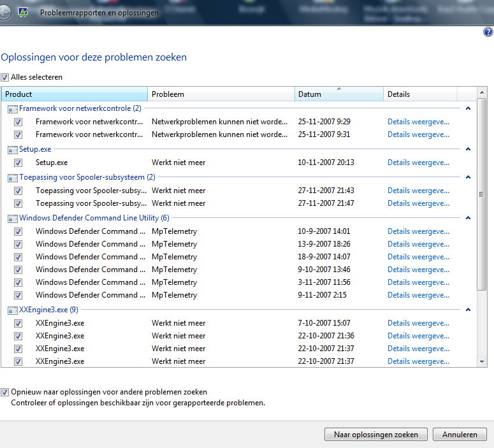Select the MpTelemetry row dated 18-9-2007 14:07

coord(239,257)
